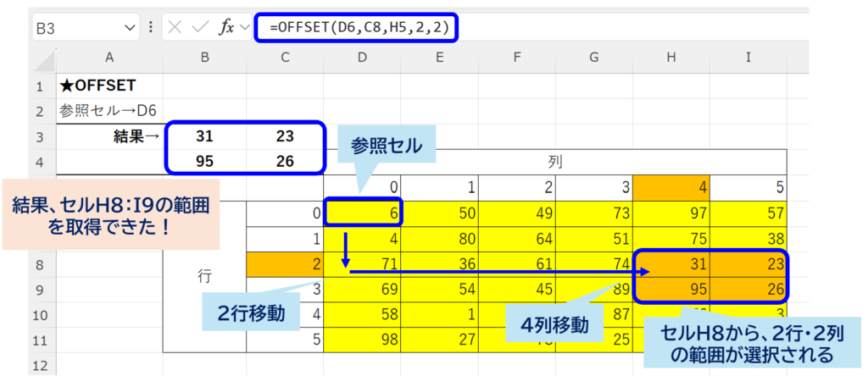The width and height of the screenshot is (868, 387).
Task: Select cell D10 with value 58
Action: pyautogui.click(x=363, y=315)
